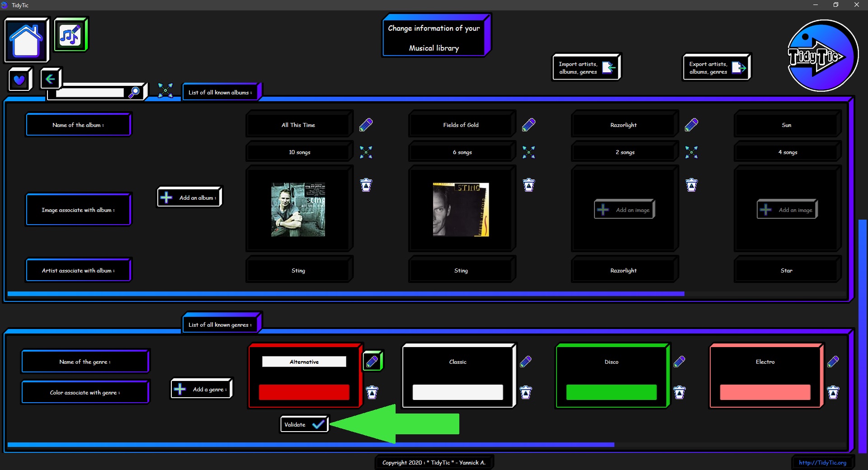Click 'Name of the genre :' label
The width and height of the screenshot is (868, 470).
[x=85, y=362]
